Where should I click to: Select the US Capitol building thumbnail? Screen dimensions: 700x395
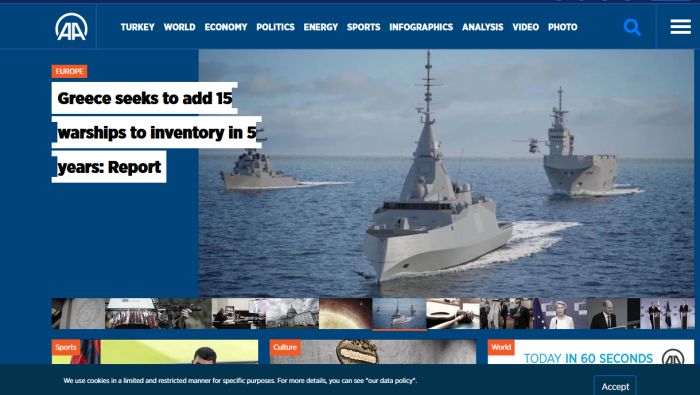292,314
